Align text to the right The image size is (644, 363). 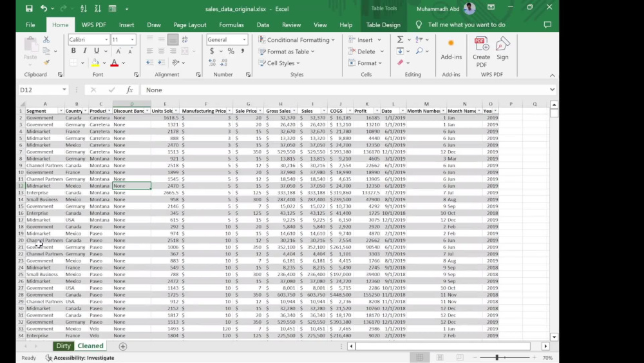(173, 51)
